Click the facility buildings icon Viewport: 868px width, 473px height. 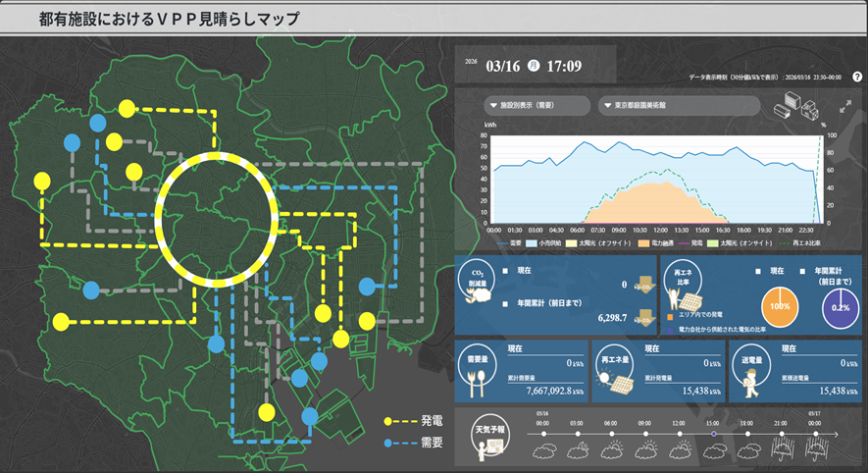click(795, 107)
